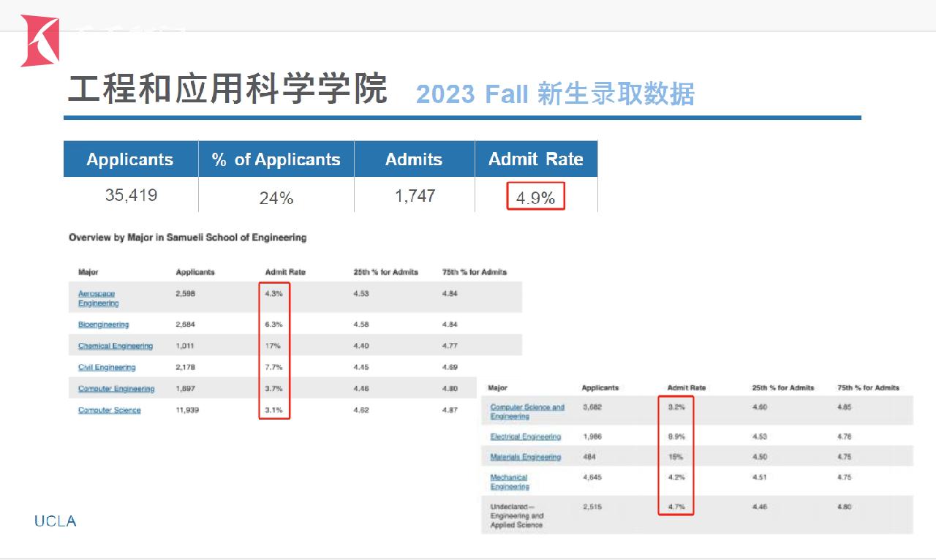Screen dimensions: 936x560
Task: Select Computer Science admit rate 3.1%
Action: point(274,410)
